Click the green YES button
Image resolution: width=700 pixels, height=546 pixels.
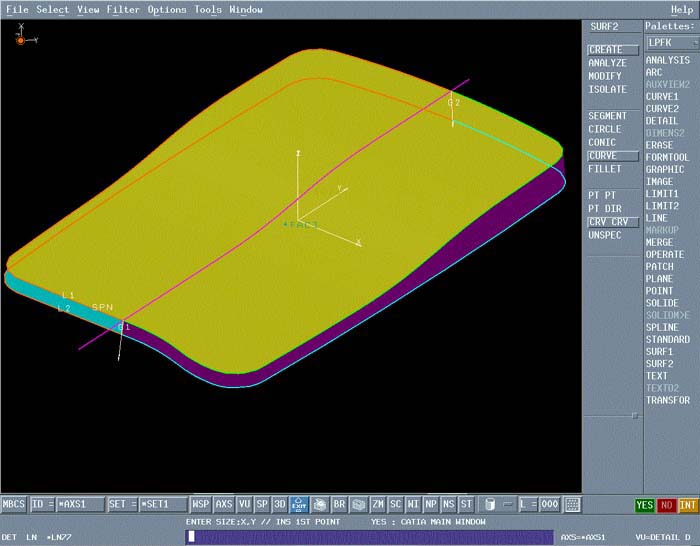coord(645,506)
